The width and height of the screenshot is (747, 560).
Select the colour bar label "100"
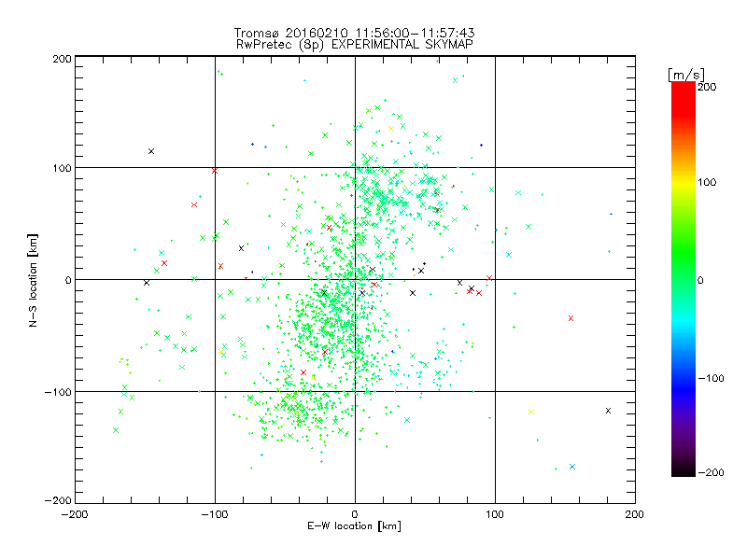(x=707, y=182)
